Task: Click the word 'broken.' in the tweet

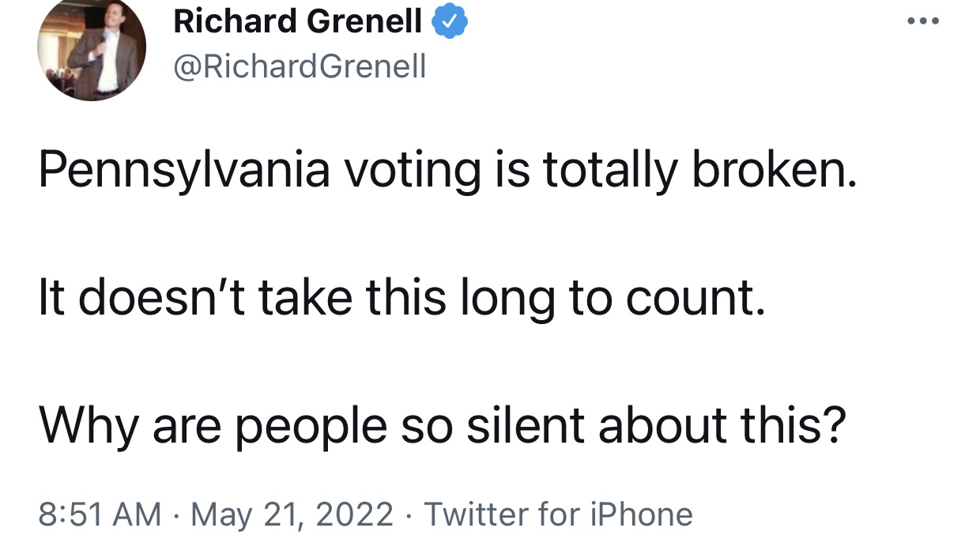Action: tap(774, 170)
